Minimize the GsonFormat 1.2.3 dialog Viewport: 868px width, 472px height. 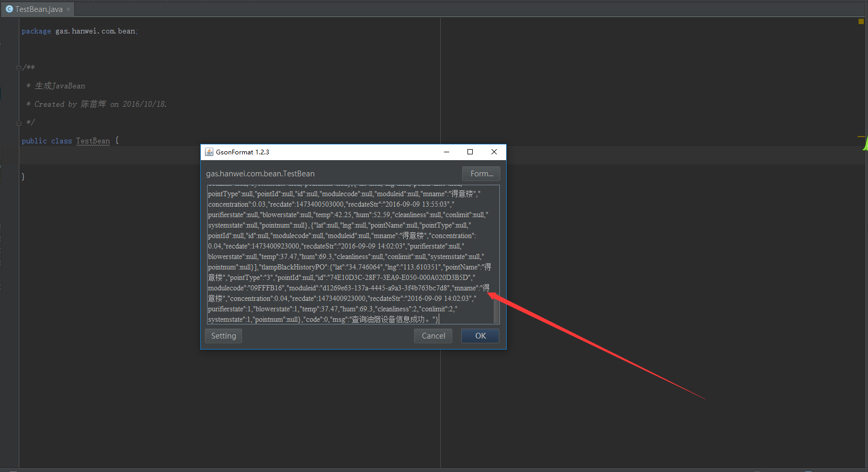(x=447, y=152)
